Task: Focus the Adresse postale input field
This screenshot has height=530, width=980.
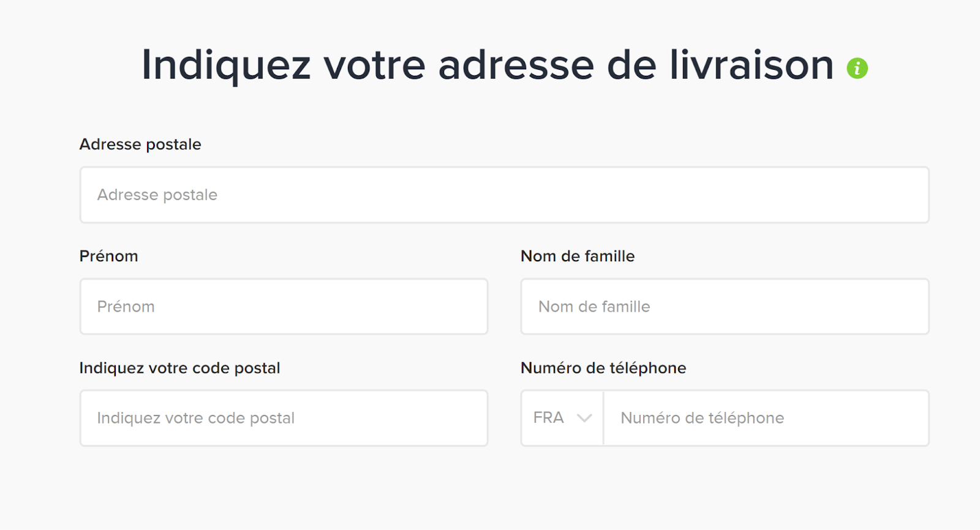Action: (x=504, y=195)
